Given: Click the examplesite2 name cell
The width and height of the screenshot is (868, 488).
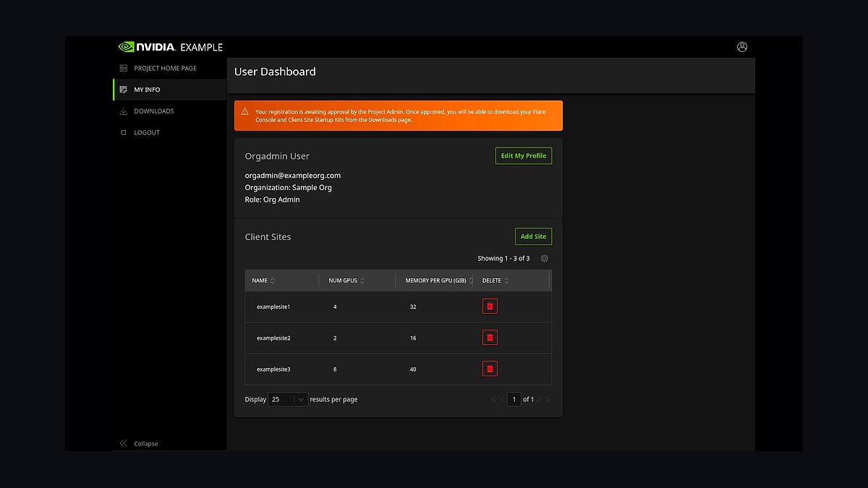Looking at the screenshot, I should 273,338.
